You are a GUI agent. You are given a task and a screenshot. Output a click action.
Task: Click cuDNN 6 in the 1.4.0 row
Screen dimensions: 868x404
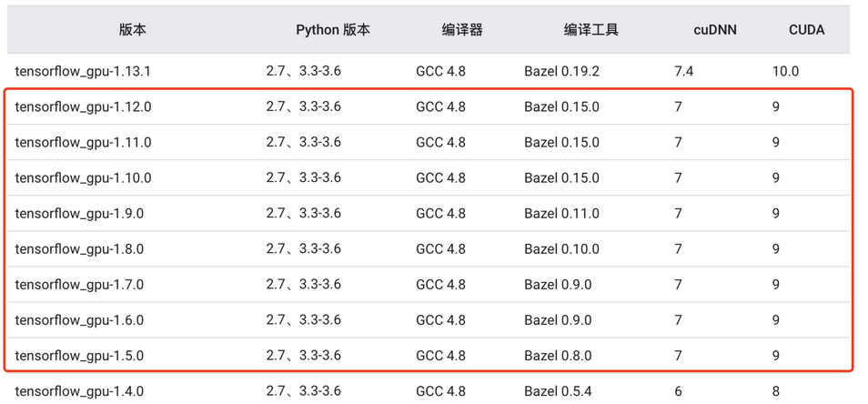[x=678, y=391]
